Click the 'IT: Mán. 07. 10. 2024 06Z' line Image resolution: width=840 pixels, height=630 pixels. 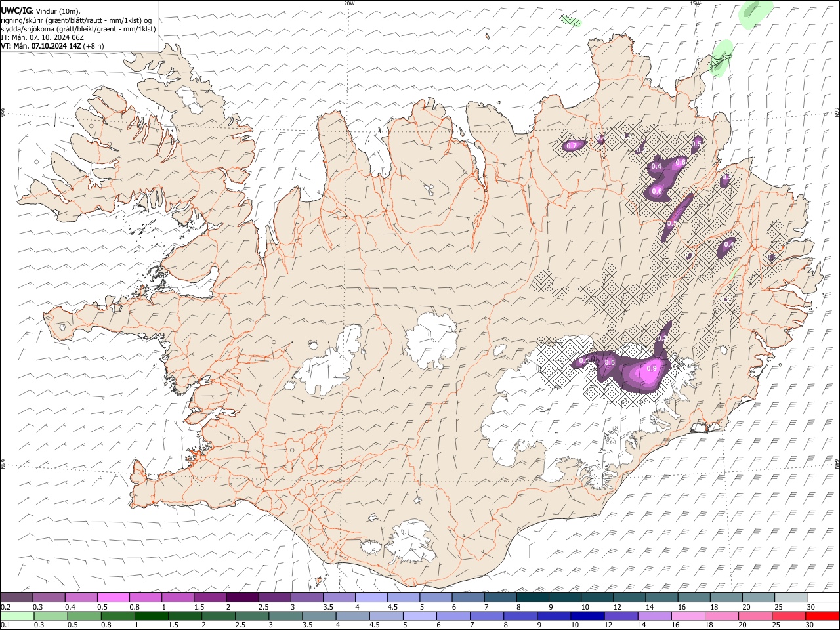[42, 37]
